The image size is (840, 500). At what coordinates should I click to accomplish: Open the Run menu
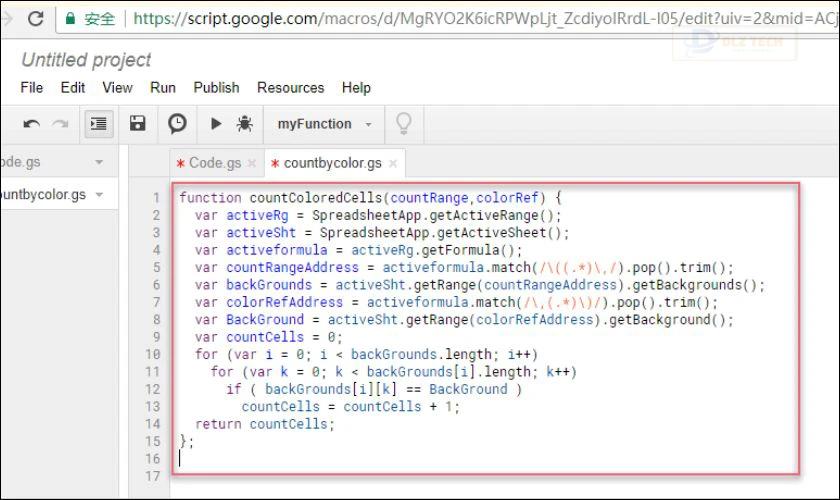click(163, 87)
